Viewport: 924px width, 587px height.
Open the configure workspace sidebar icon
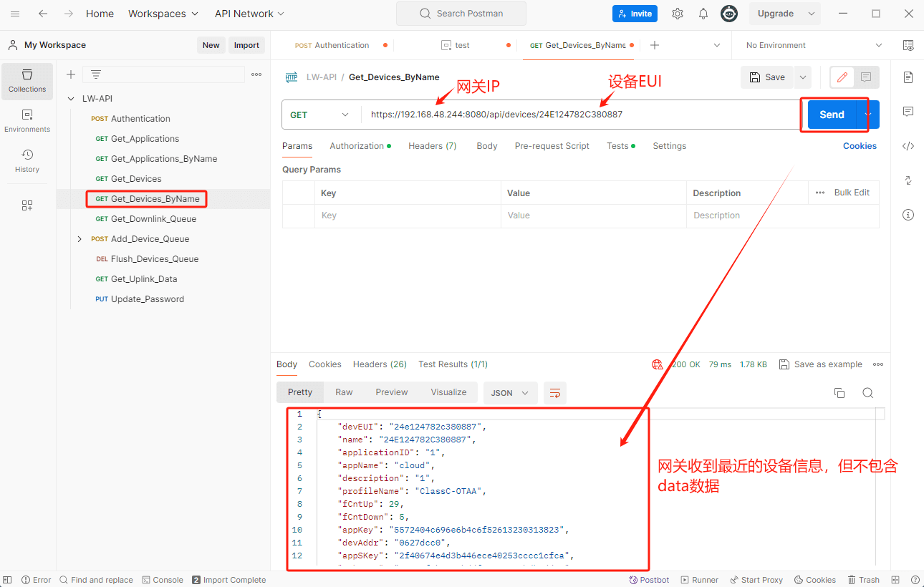pyautogui.click(x=27, y=205)
